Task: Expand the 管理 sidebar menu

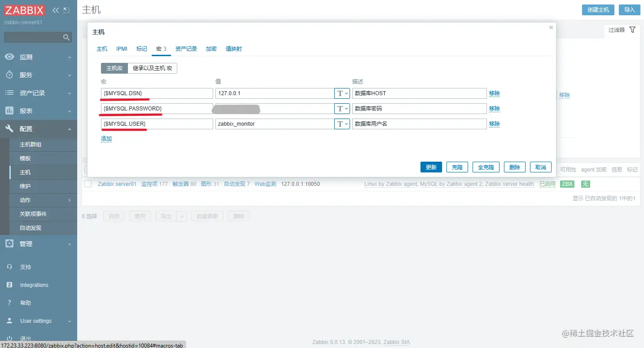Action: (x=70, y=244)
